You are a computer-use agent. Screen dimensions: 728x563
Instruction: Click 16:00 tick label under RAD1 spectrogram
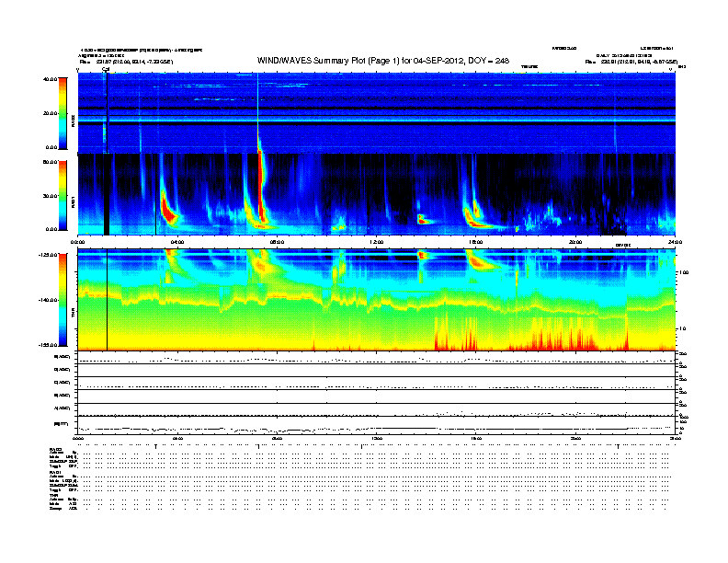point(476,242)
